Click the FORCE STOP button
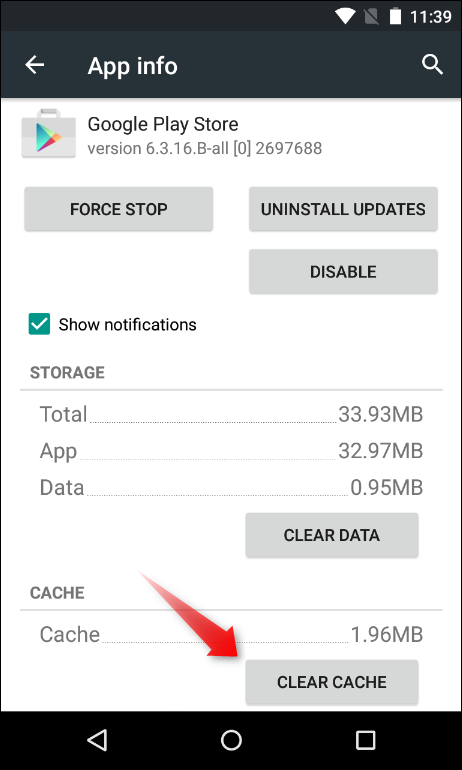 pyautogui.click(x=119, y=209)
